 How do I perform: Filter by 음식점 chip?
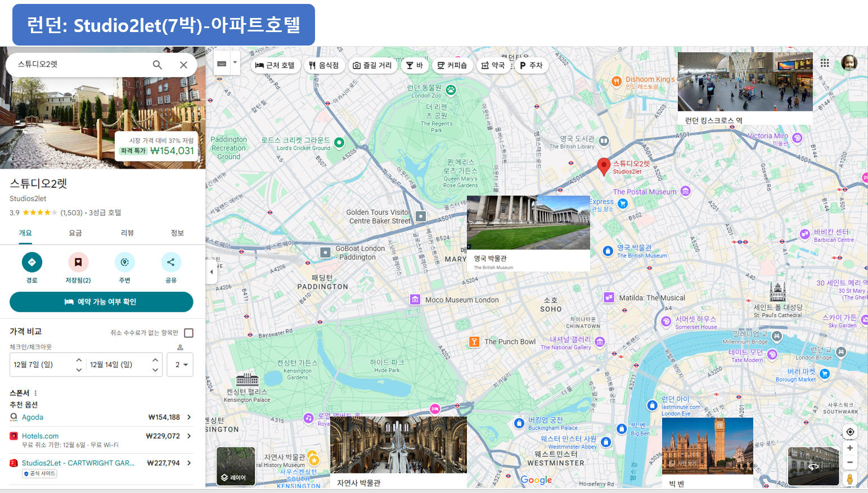323,65
